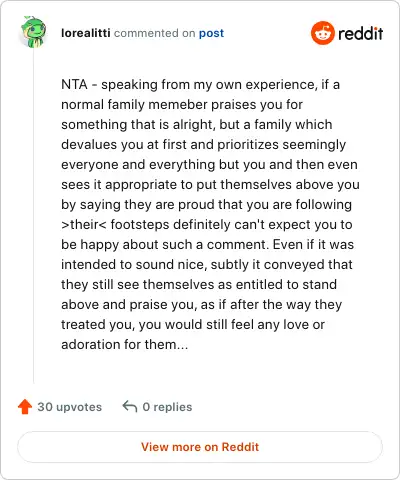This screenshot has width=400, height=480.
Task: Open the blue 'post' link
Action: [x=211, y=33]
